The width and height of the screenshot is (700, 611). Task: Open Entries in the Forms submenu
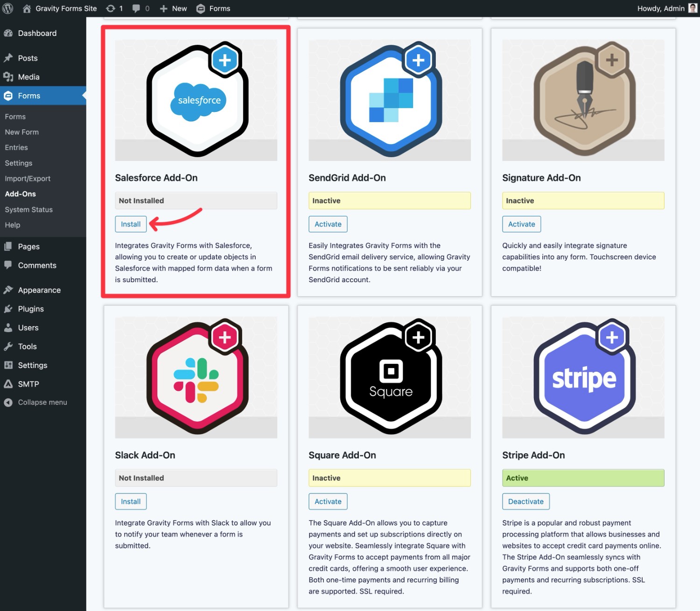[16, 147]
